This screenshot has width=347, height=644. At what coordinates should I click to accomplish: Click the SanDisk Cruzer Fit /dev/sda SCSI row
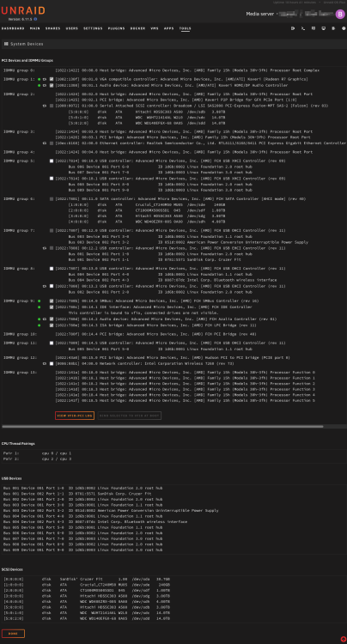click(87, 579)
